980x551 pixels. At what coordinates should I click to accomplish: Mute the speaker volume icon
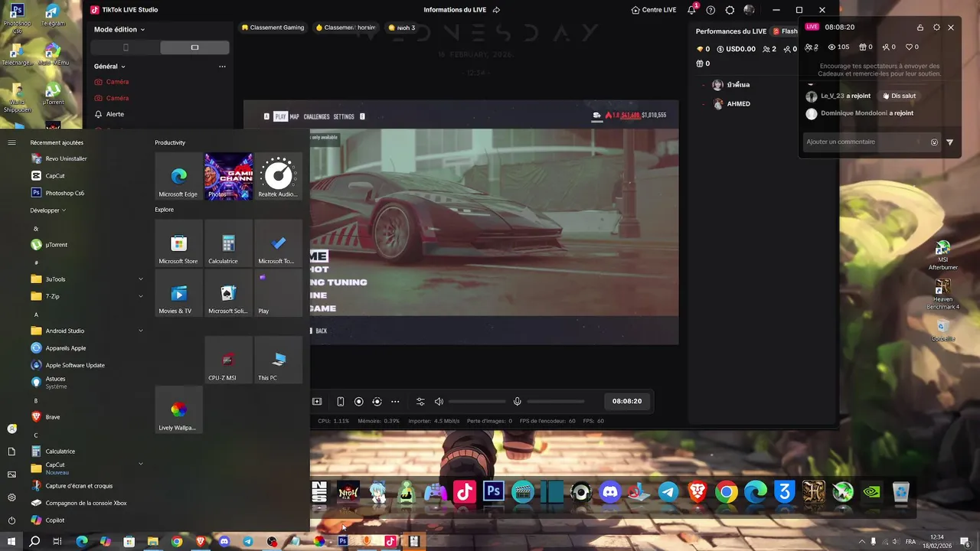(x=439, y=401)
